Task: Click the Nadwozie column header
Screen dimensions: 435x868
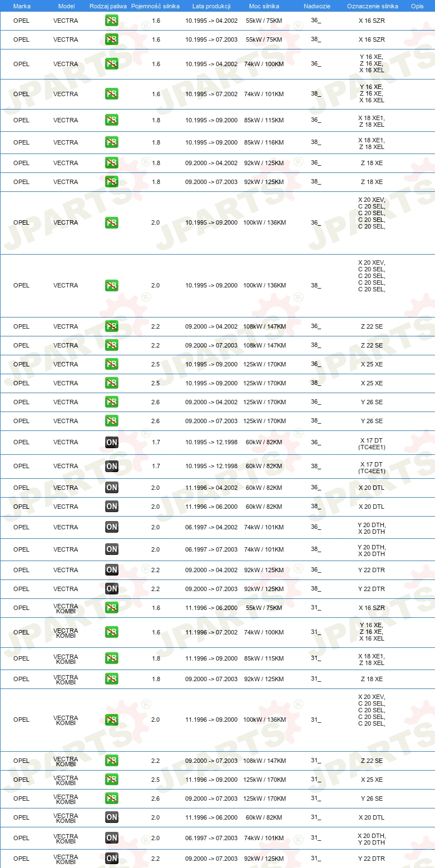Action: point(317,6)
